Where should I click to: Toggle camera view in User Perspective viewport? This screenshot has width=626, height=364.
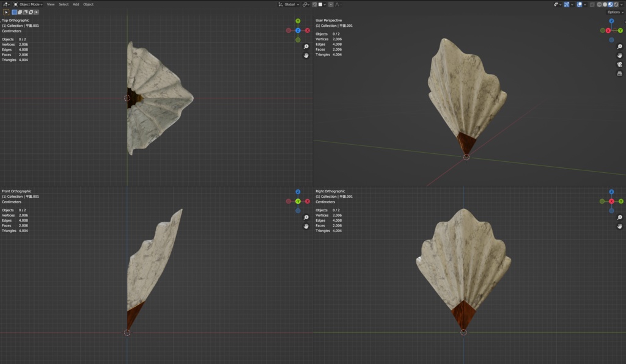(620, 65)
